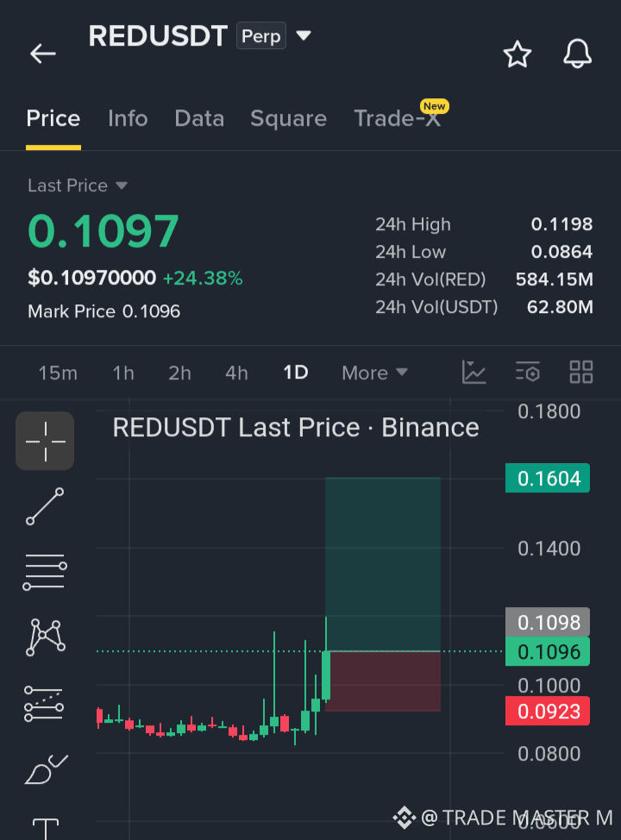Select the brush drawing tool
Viewport: 621px width, 840px height.
coord(46,769)
